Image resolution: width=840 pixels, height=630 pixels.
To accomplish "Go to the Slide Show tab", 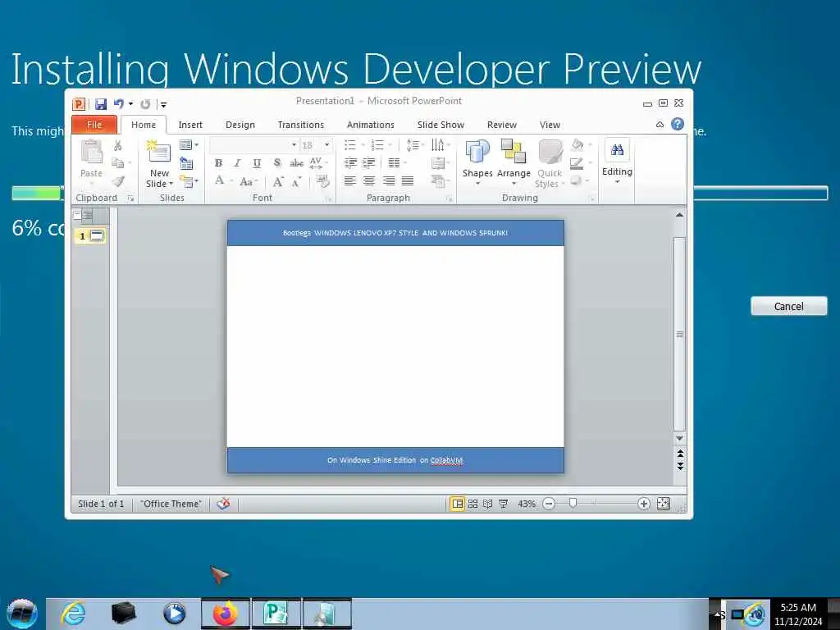I will (441, 125).
